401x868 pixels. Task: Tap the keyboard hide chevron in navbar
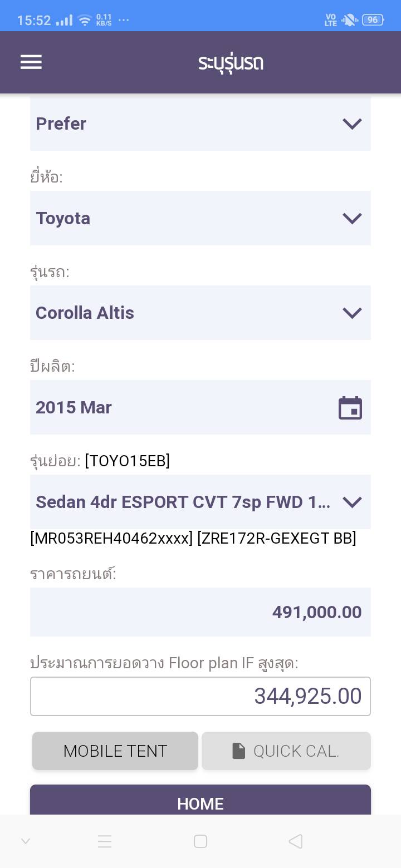[x=26, y=841]
